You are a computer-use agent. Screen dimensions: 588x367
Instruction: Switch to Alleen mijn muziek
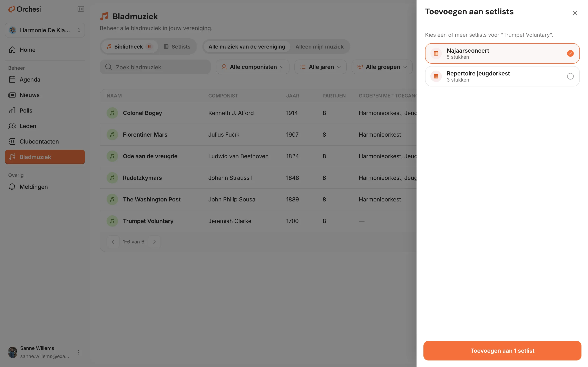click(319, 47)
